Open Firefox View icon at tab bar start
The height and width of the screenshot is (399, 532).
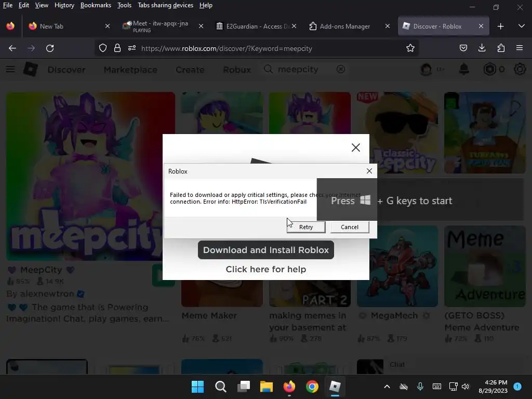[x=10, y=26]
